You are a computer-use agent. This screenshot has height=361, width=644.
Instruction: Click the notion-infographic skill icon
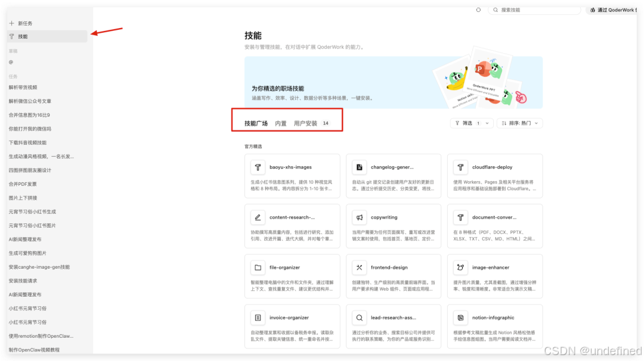(x=459, y=317)
